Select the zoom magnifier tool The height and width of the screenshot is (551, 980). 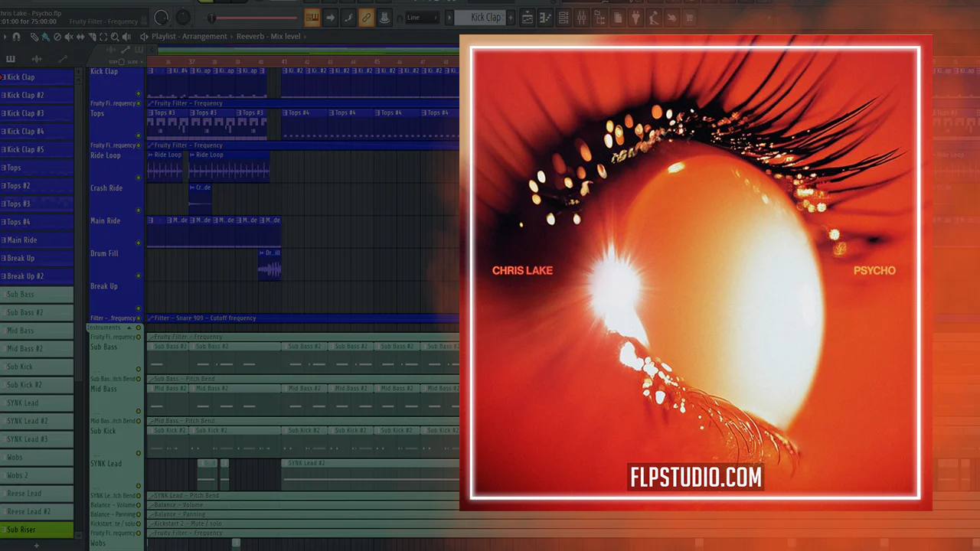(115, 37)
